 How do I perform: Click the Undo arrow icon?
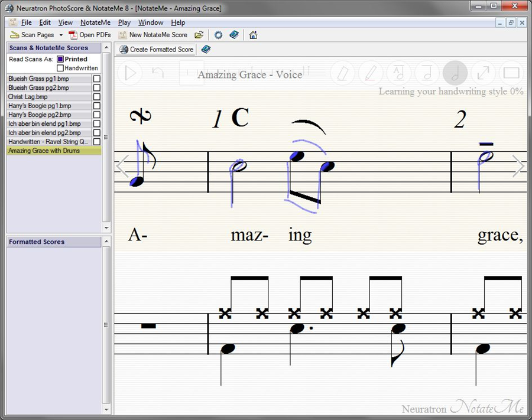click(158, 73)
